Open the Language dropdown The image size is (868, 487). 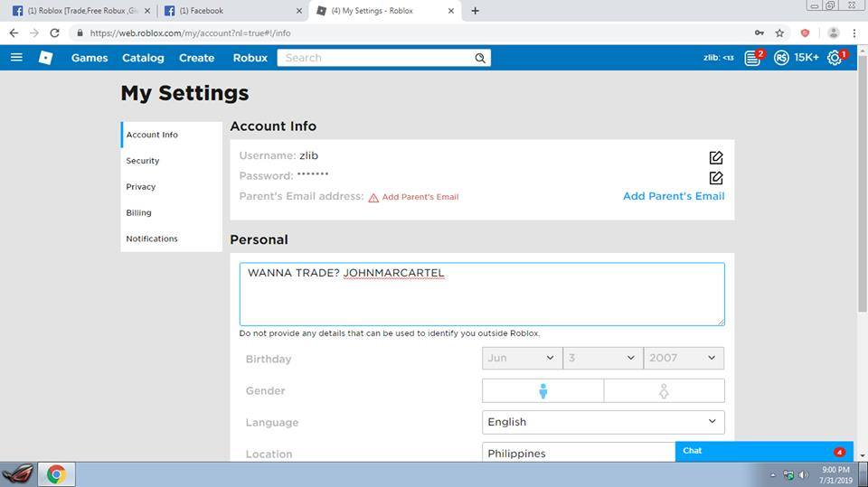coord(603,422)
